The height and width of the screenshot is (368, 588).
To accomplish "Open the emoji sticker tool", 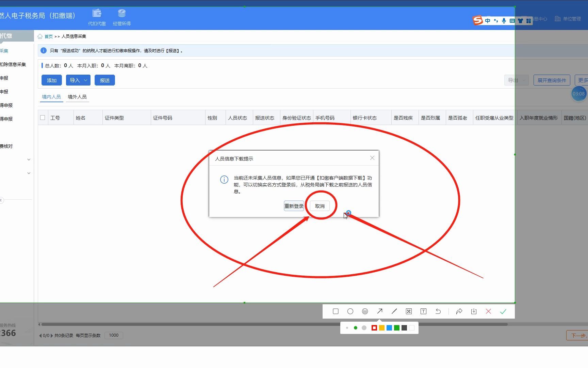I will coord(365,311).
